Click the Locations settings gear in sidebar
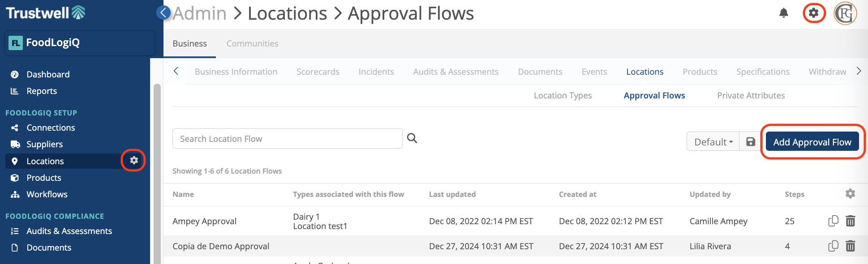Viewport: 868px width, 264px height. point(133,160)
